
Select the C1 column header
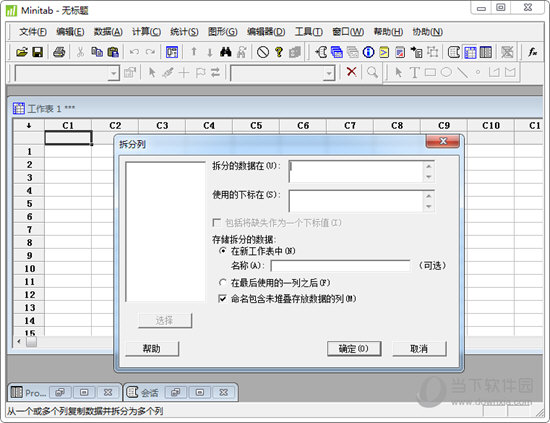(68, 126)
